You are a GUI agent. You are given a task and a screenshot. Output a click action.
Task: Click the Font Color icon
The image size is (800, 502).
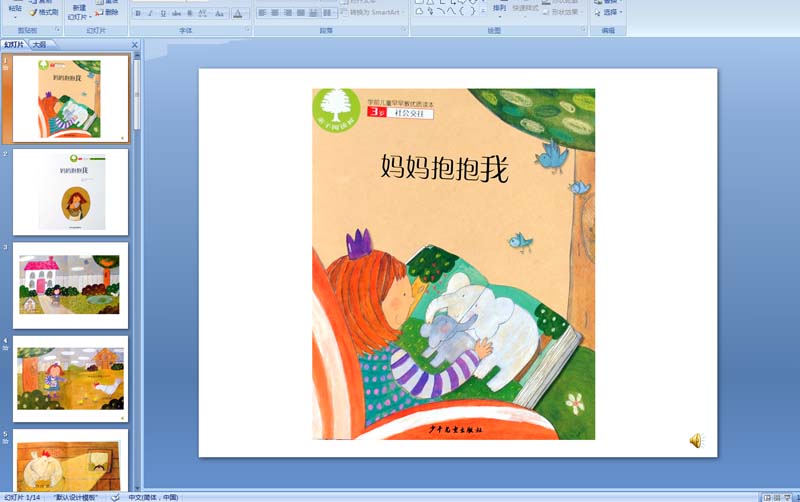238,14
